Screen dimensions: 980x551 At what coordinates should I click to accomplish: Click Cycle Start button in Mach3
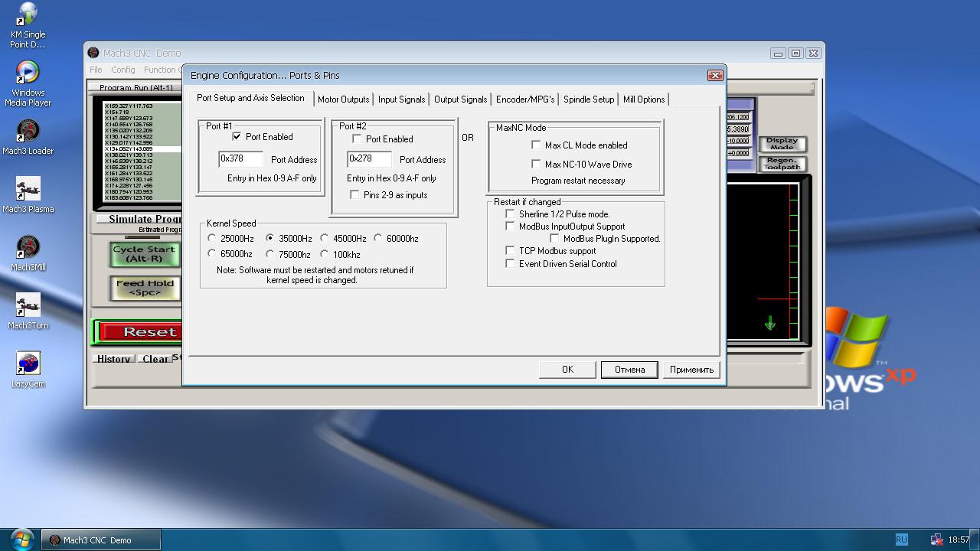pyautogui.click(x=145, y=254)
